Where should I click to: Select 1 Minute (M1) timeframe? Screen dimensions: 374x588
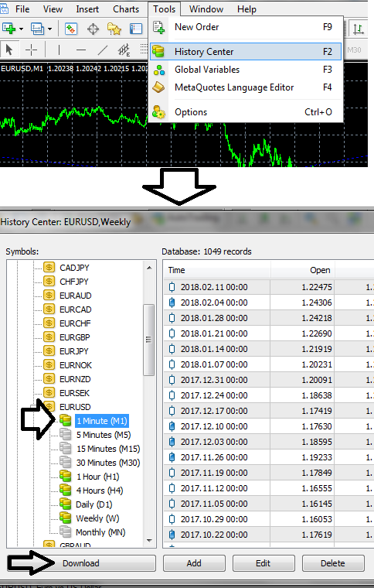(x=102, y=421)
